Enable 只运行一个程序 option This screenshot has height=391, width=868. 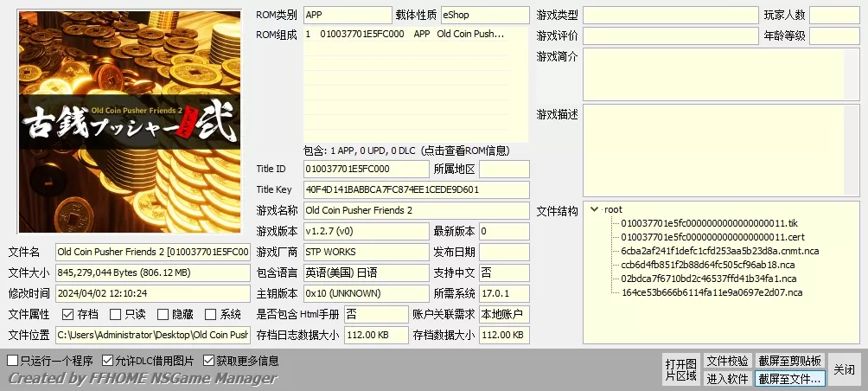[x=12, y=361]
